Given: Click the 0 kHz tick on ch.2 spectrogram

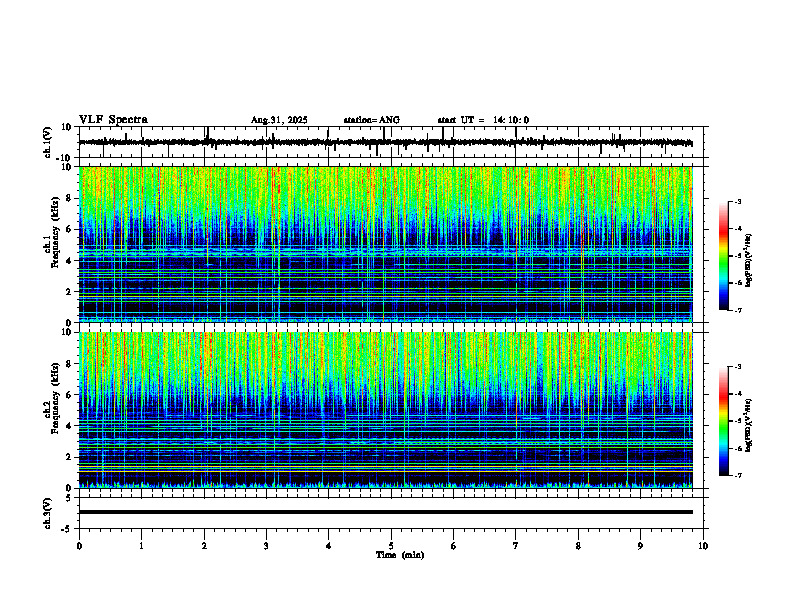Looking at the screenshot, I should click(70, 488).
